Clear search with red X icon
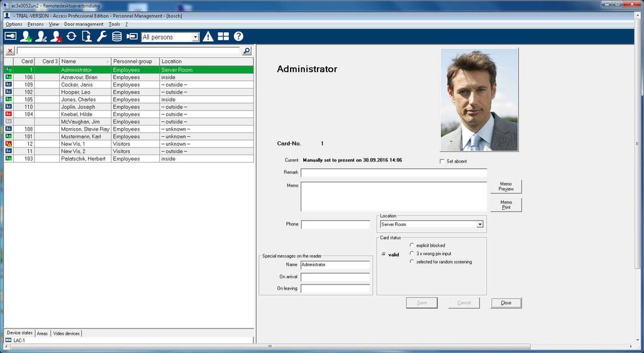644x353 pixels. pos(10,51)
